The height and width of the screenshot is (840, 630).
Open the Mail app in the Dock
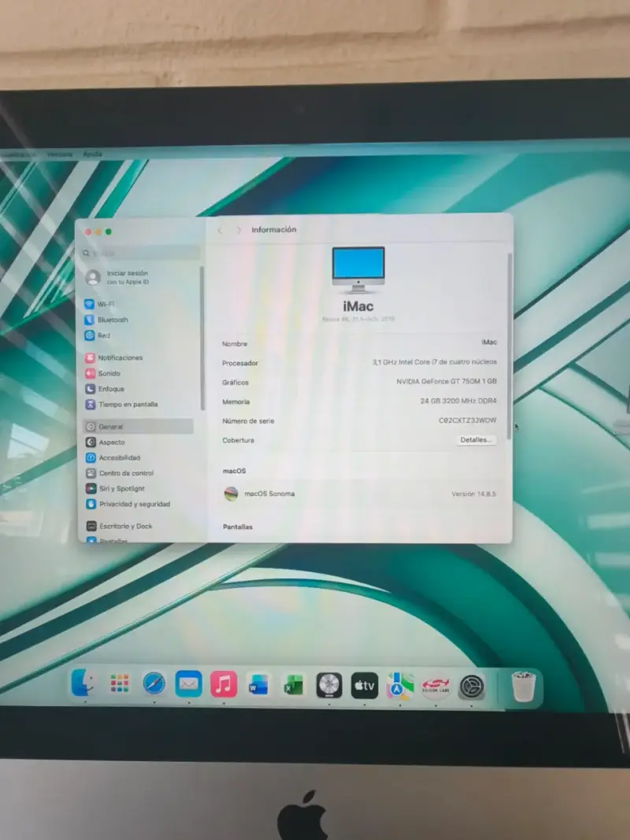pos(188,684)
